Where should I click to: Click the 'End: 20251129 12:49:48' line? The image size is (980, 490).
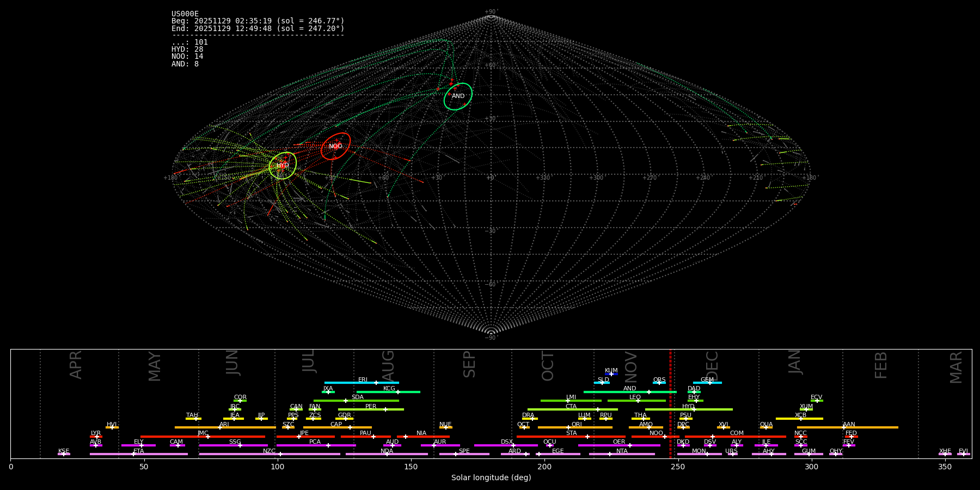[x=258, y=28]
